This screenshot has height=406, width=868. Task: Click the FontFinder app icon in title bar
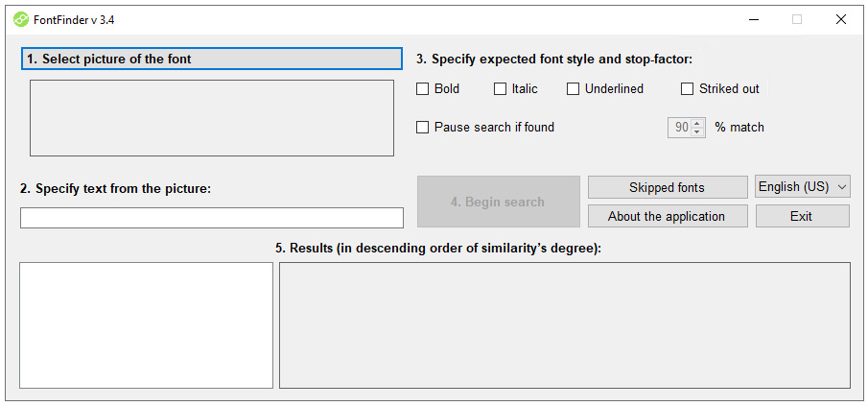click(x=20, y=20)
